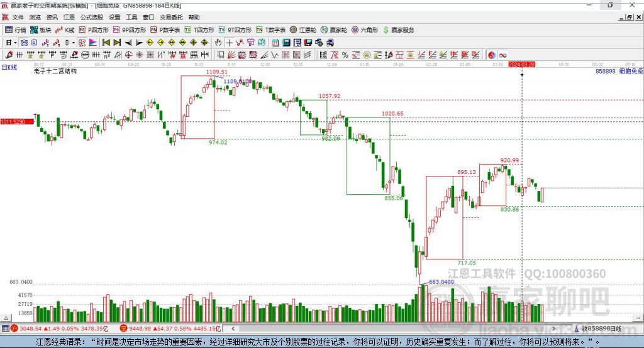Click the red floppy save icon
This screenshot has width=644, height=348.
pyautogui.click(x=308, y=43)
